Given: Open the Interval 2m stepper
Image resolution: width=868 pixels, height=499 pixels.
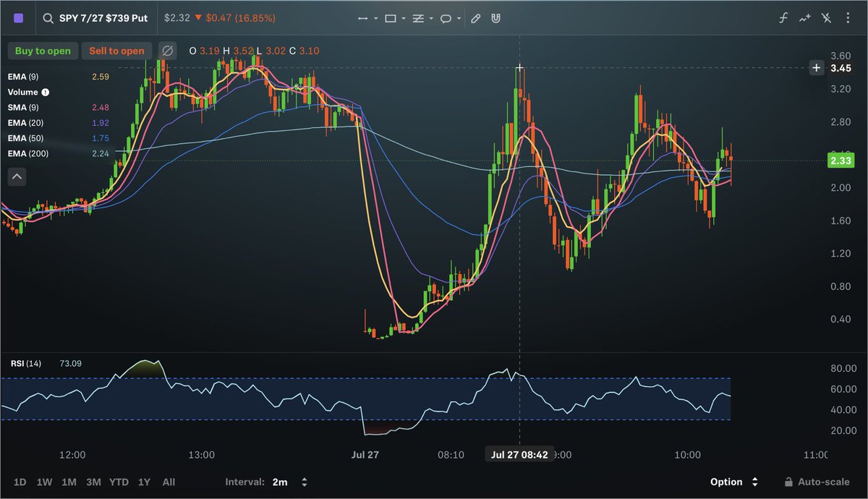Looking at the screenshot, I should click(305, 482).
